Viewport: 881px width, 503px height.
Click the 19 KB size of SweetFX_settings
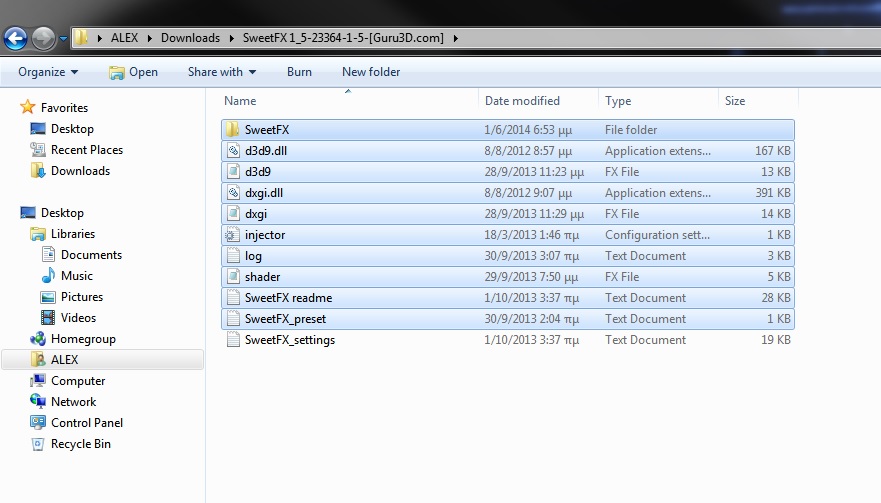776,339
